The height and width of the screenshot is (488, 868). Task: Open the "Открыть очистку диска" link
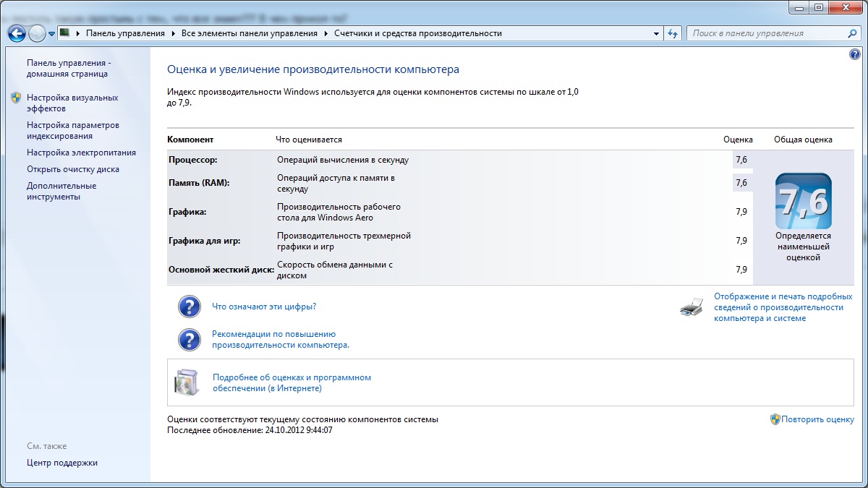tap(72, 169)
